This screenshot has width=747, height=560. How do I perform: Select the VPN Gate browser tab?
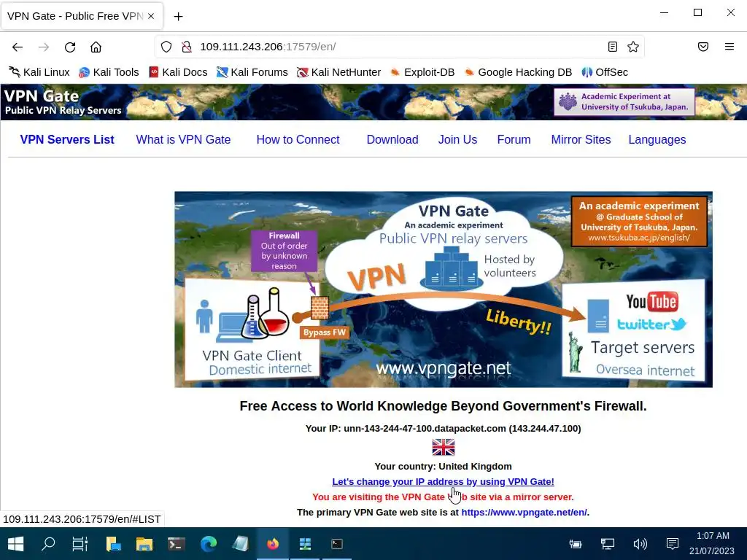point(82,16)
